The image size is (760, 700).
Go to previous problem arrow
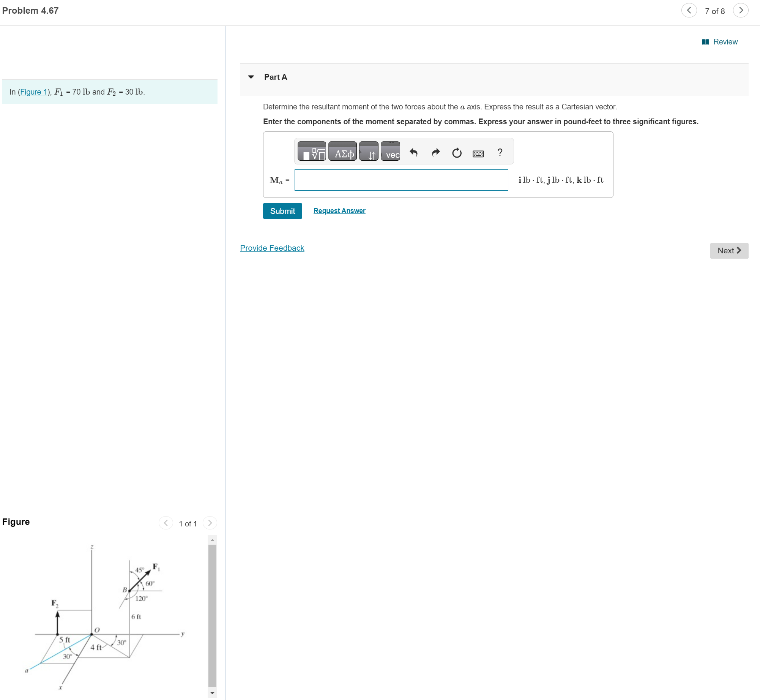click(x=689, y=11)
